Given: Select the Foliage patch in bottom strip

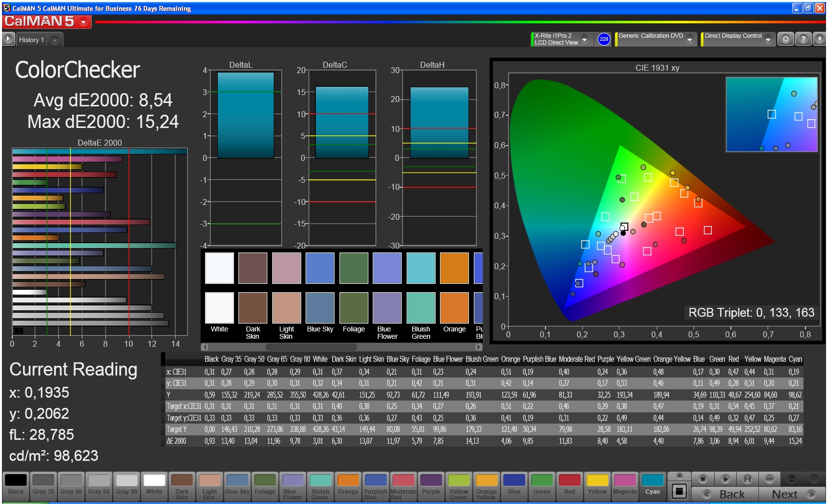Looking at the screenshot, I should click(x=265, y=486).
